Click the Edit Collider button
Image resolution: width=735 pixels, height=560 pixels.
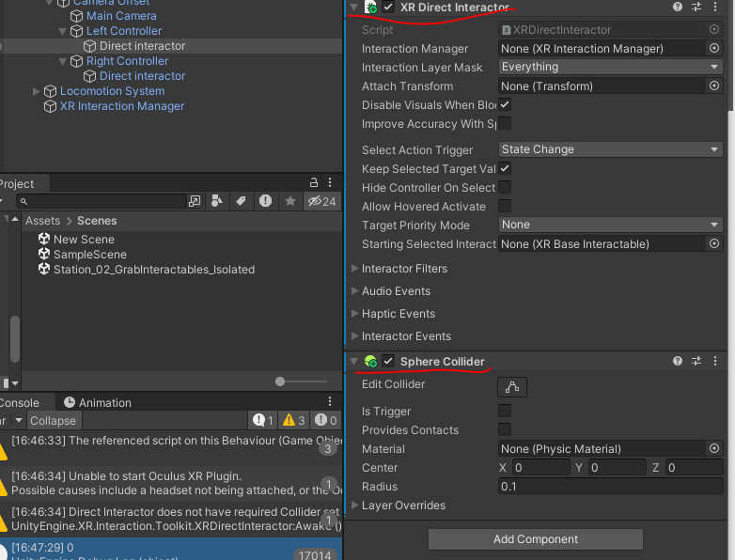tap(512, 387)
